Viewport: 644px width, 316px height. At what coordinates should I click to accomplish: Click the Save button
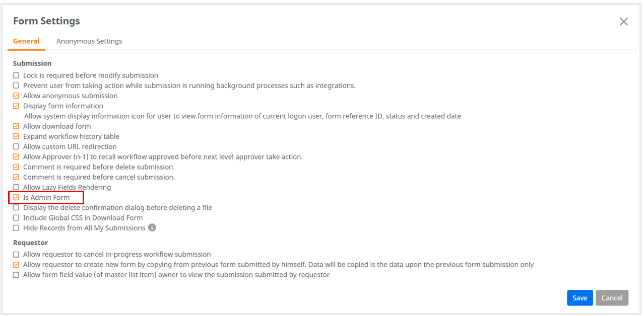[579, 297]
